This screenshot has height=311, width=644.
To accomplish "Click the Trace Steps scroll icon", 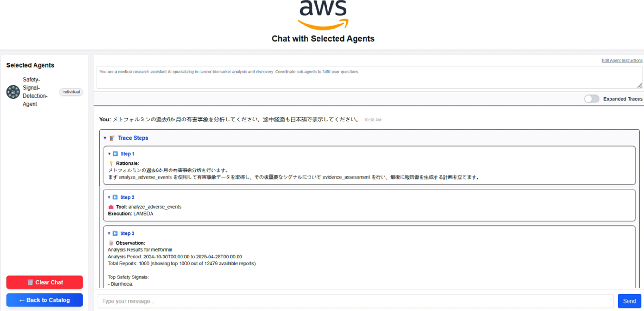I will [x=112, y=138].
